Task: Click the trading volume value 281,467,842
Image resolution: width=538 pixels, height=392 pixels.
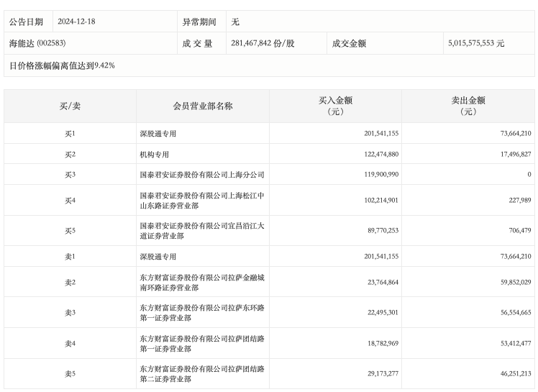Action: click(263, 43)
